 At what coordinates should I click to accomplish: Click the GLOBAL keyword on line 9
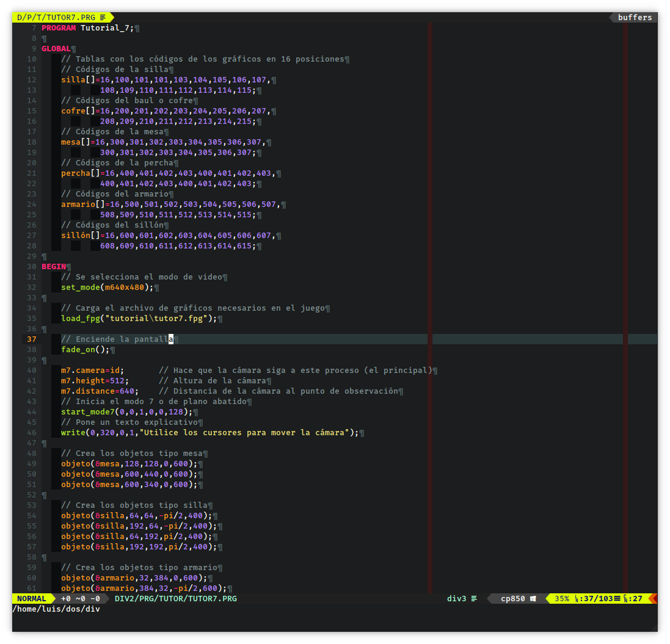[56, 49]
